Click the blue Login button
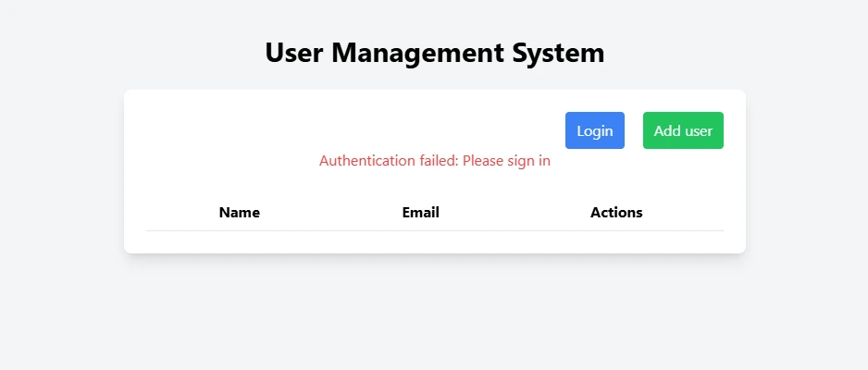This screenshot has height=370, width=868. click(x=594, y=130)
